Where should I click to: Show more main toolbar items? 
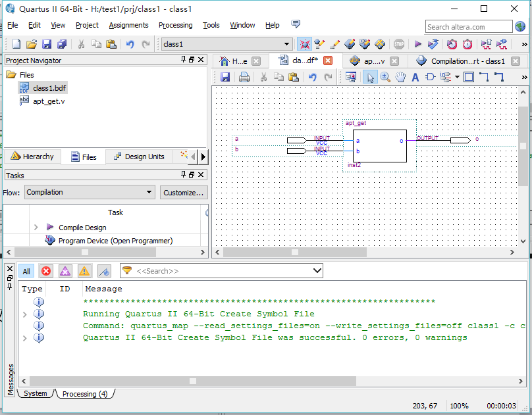524,44
